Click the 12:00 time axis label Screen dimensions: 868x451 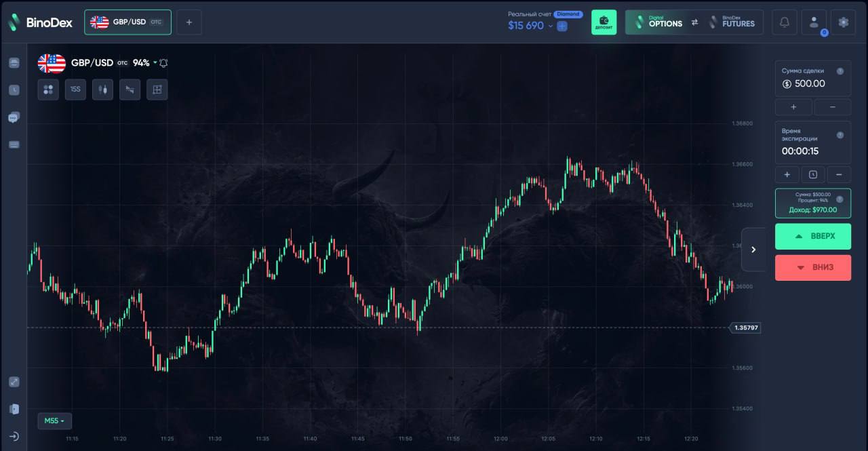[x=500, y=439]
